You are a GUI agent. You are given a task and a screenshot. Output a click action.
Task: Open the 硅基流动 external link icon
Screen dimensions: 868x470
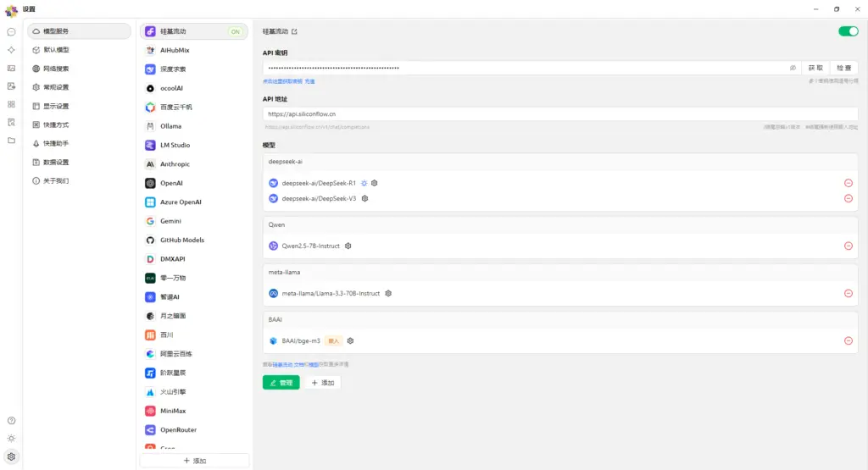coord(295,31)
